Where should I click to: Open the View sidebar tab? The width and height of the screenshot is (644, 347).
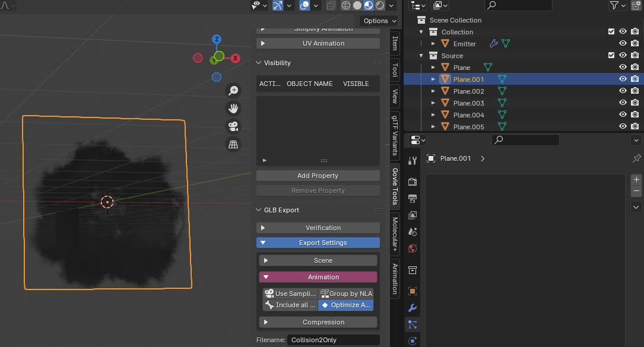(x=395, y=96)
